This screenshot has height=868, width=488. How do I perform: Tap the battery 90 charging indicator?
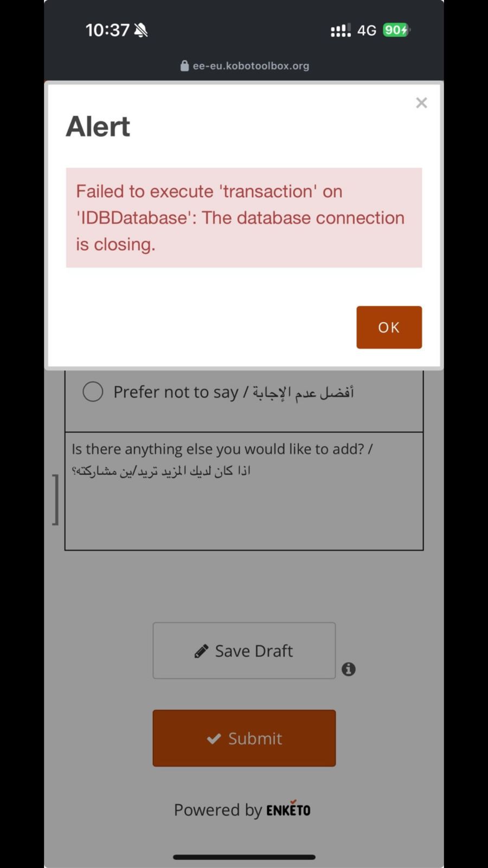click(396, 30)
